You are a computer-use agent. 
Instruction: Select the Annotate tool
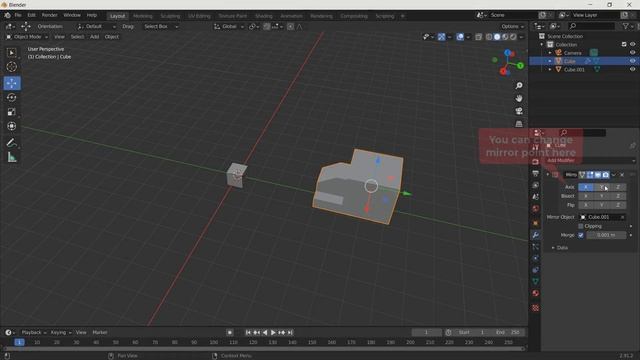click(x=12, y=143)
